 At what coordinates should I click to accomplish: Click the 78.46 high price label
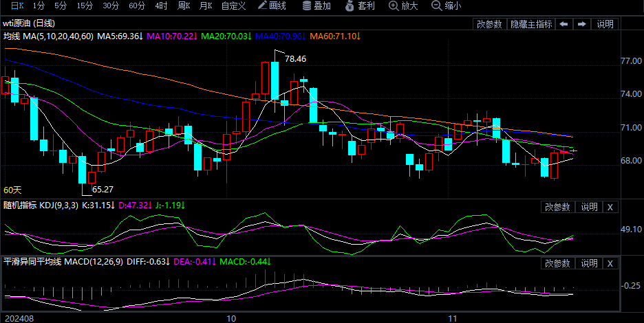(x=295, y=59)
